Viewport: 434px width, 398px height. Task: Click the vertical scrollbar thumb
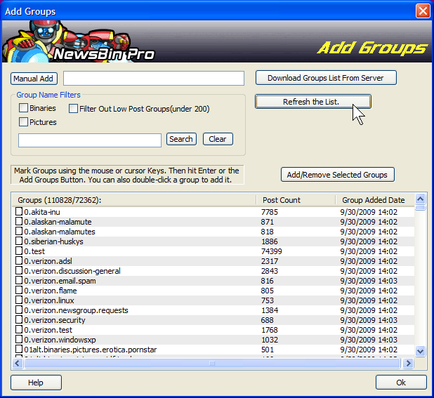tap(420, 208)
